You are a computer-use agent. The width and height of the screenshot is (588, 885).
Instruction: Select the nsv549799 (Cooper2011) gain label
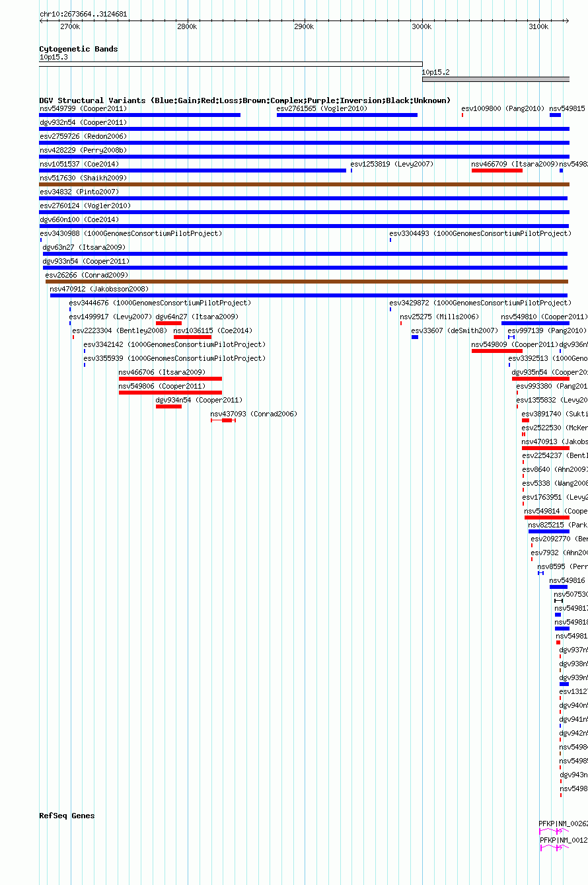click(83, 108)
